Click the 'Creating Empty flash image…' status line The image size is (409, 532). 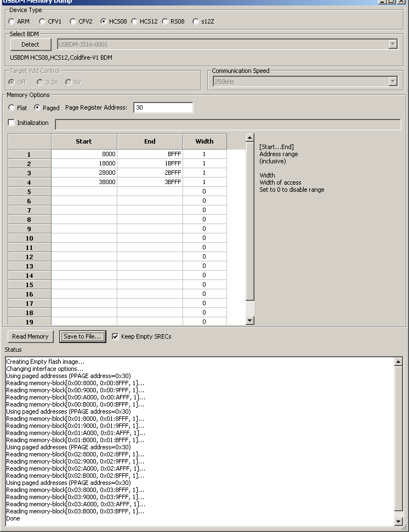pyautogui.click(x=46, y=362)
